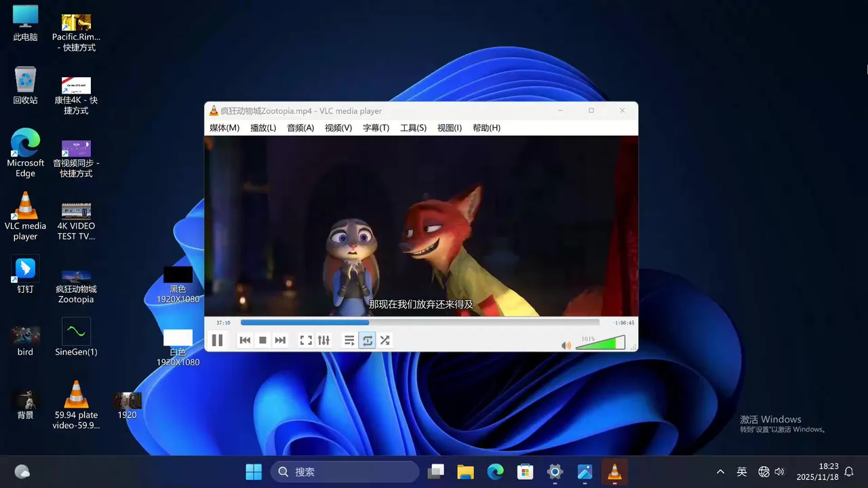Screen dimensions: 868x488
Task: Open Task View from taskbar
Action: pyautogui.click(x=436, y=472)
